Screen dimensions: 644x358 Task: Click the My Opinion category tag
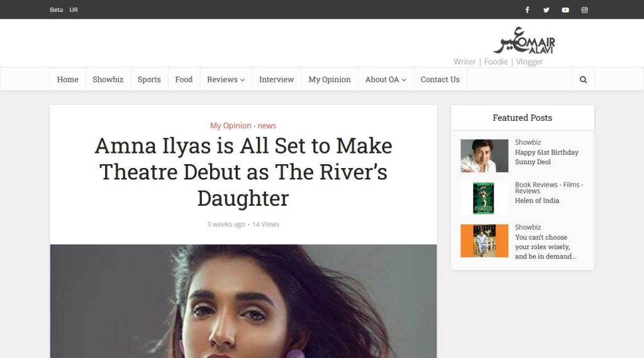pos(231,126)
